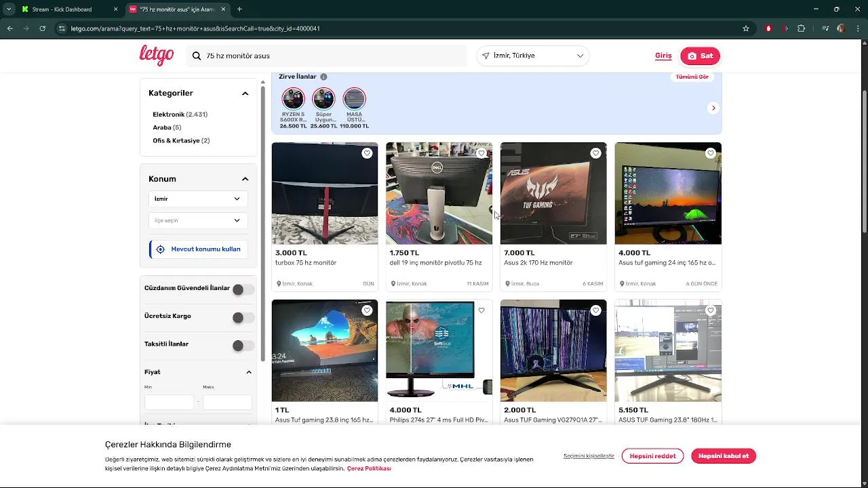Toggle Cüzdanım Güvendeli İlanlar switch
The height and width of the screenshot is (488, 868).
point(243,289)
